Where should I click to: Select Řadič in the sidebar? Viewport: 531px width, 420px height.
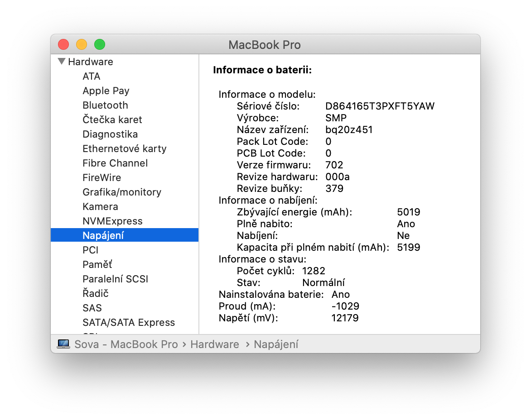pyautogui.click(x=96, y=293)
